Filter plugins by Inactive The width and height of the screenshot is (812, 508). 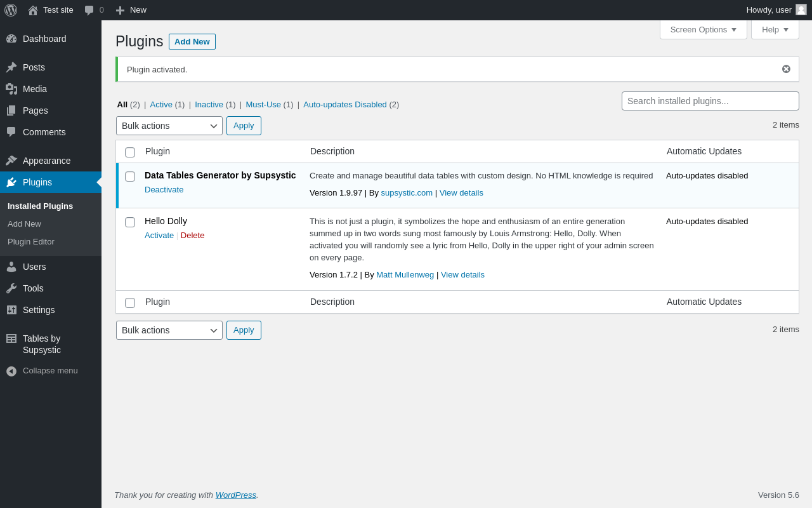[209, 104]
